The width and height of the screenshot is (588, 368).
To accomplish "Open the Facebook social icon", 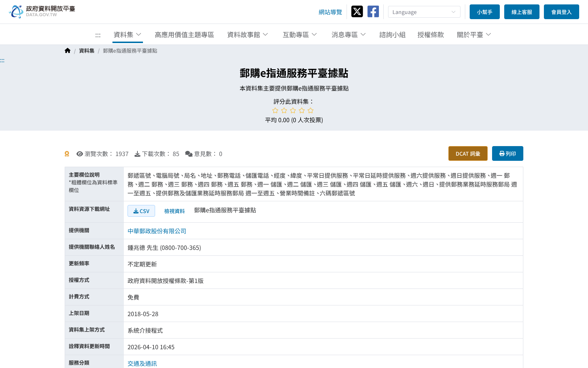I will click(x=373, y=11).
